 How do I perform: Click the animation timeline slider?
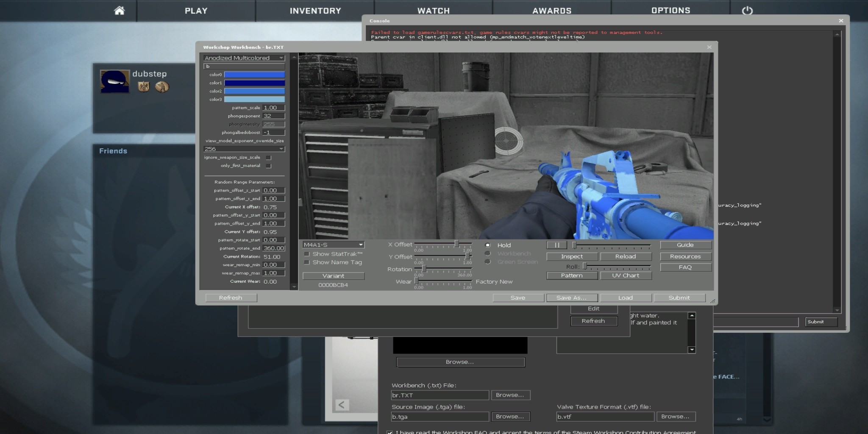tap(612, 245)
